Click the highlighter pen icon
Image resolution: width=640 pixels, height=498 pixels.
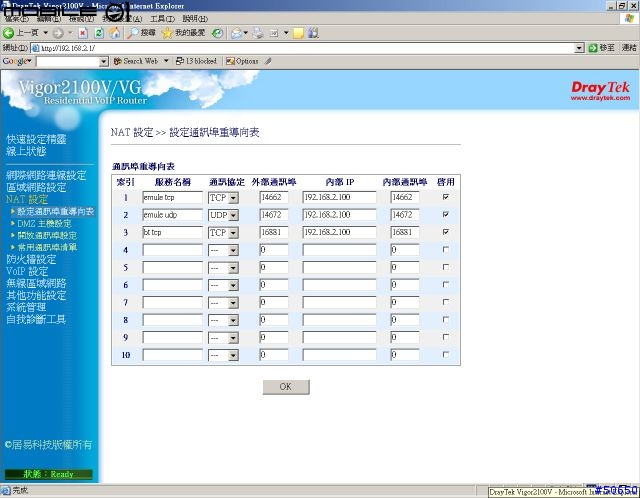pos(268,61)
